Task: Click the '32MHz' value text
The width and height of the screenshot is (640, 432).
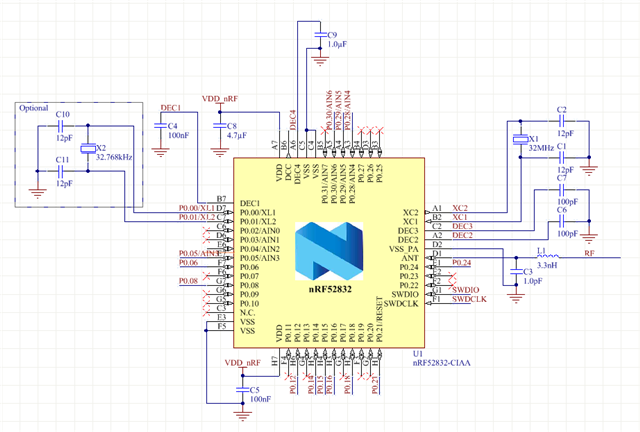Action: [x=541, y=148]
